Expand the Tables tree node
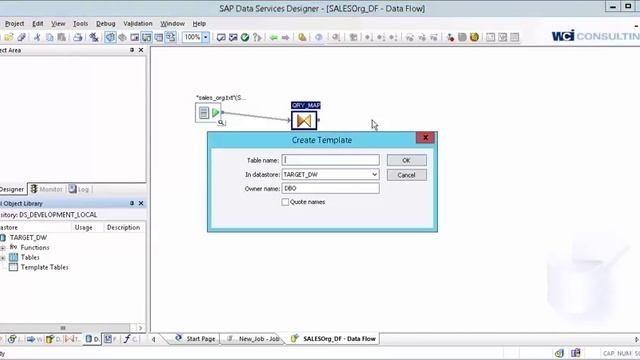 3,258
